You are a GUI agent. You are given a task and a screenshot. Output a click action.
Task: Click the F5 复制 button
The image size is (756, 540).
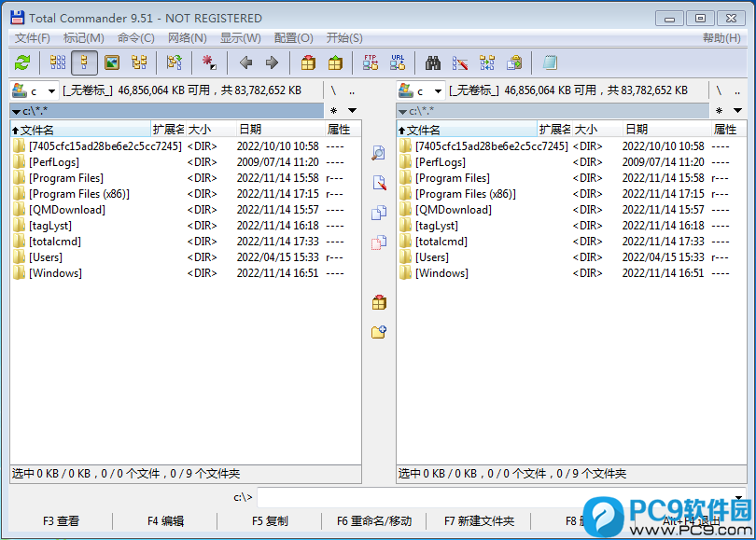(x=270, y=520)
